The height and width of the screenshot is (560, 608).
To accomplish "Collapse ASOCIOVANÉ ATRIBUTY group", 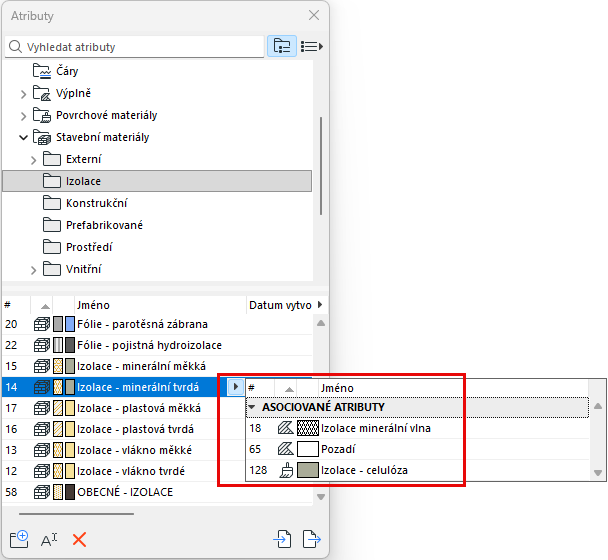I will (252, 407).
